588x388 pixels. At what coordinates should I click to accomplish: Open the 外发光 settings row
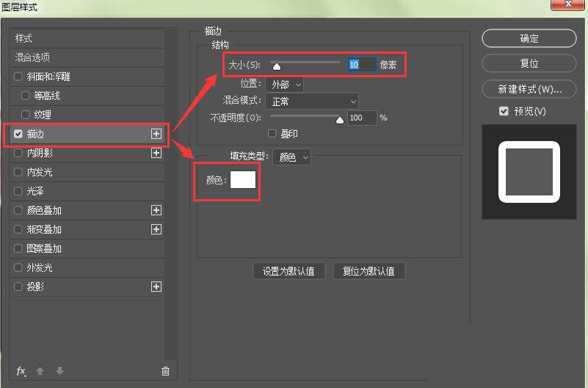pyautogui.click(x=87, y=267)
